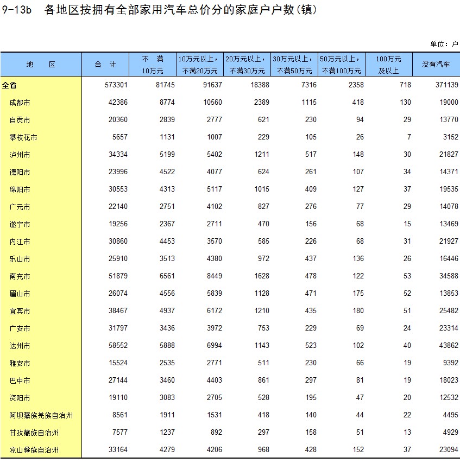The height and width of the screenshot is (476, 460).
Task: Click the 全省 row label
Action: pyautogui.click(x=9, y=85)
